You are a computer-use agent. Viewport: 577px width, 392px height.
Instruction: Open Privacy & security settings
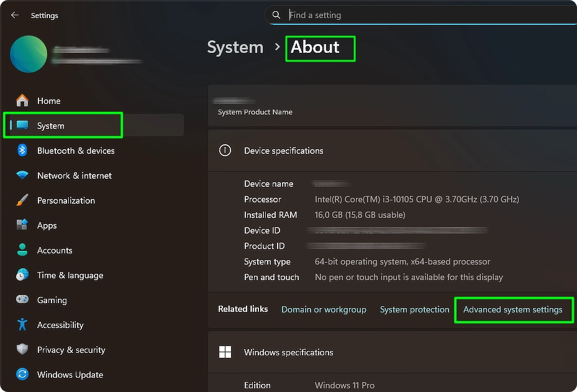[x=70, y=350]
